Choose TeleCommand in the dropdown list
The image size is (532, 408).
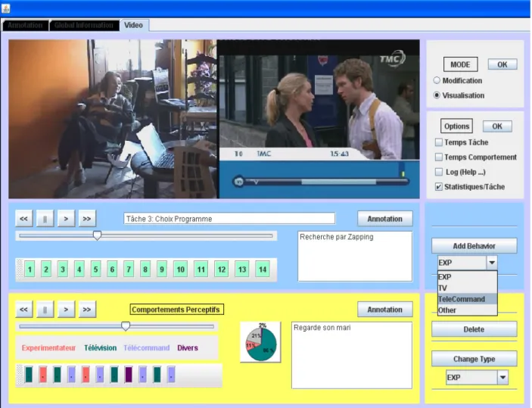pos(467,299)
